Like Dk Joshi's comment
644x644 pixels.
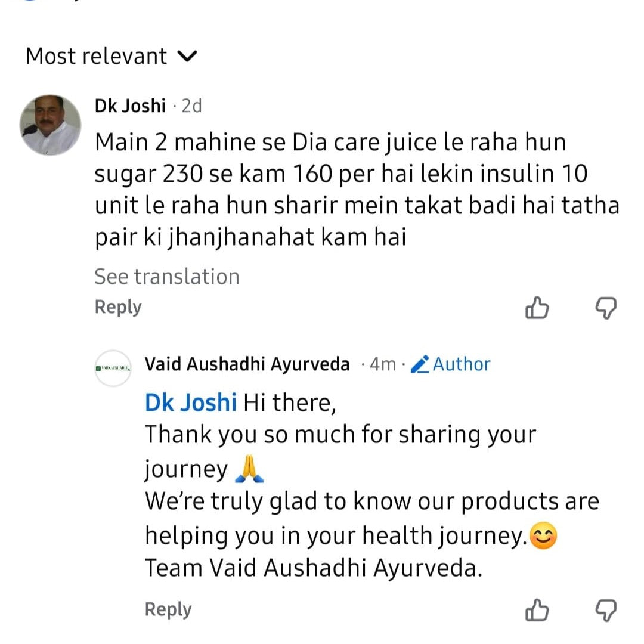(537, 308)
